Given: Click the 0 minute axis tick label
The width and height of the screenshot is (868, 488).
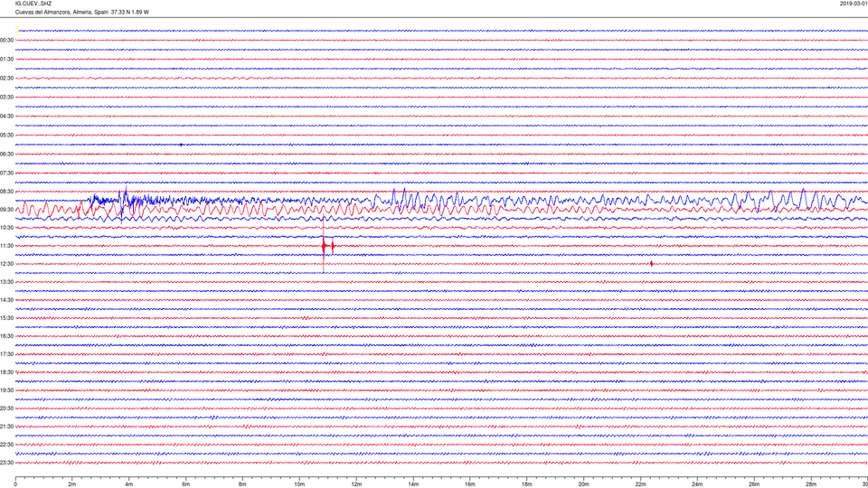Looking at the screenshot, I should pos(15,484).
